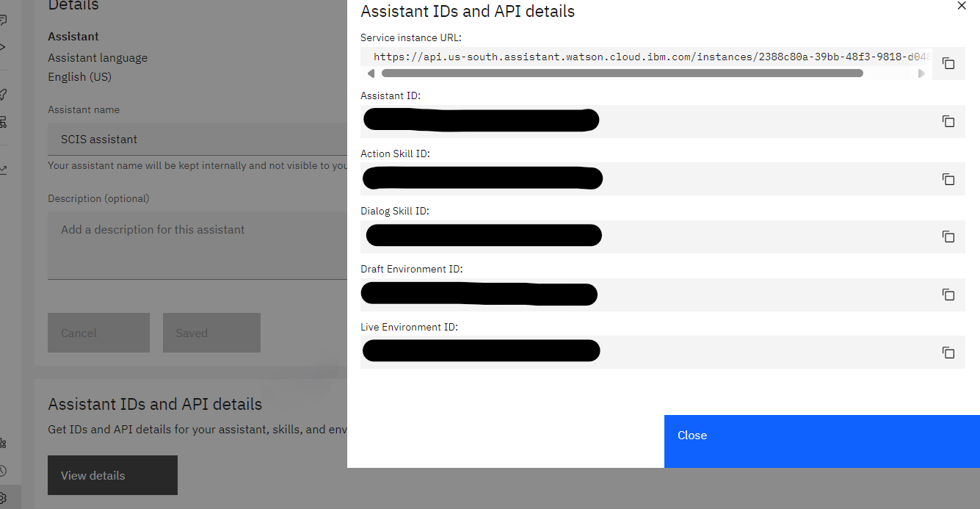The height and width of the screenshot is (509, 980).
Task: Copy the Live Environment ID
Action: point(948,353)
